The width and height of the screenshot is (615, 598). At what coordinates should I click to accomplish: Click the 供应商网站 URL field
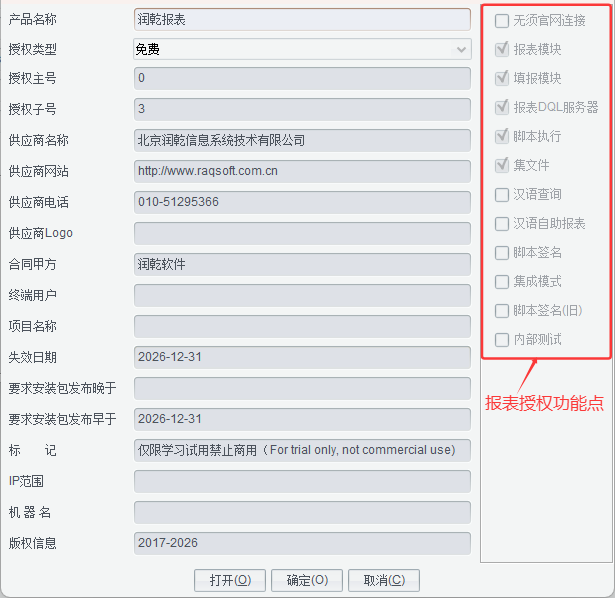pos(301,171)
